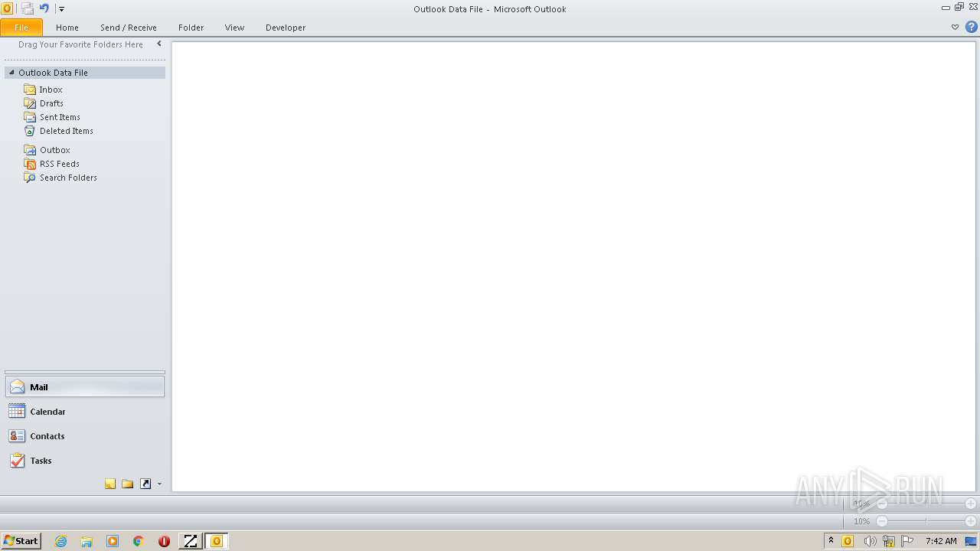This screenshot has height=551, width=980.
Task: Click the Show Desktop button in tray
Action: (x=971, y=541)
